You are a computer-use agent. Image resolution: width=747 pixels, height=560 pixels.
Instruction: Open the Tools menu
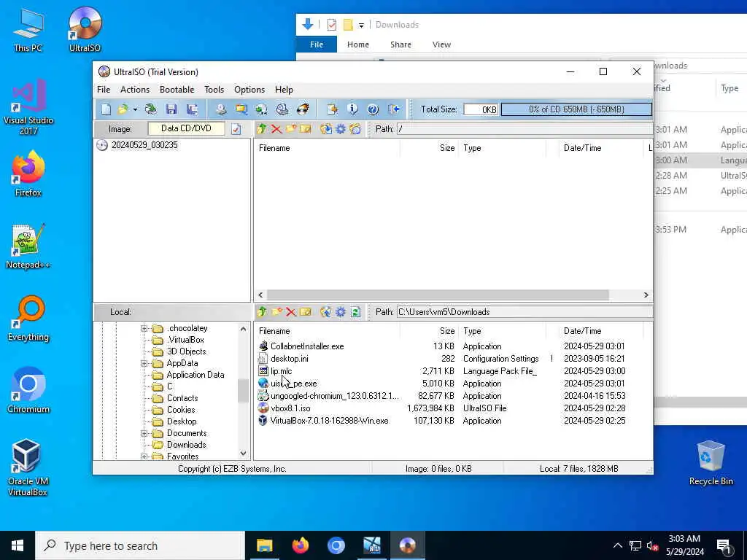(214, 90)
